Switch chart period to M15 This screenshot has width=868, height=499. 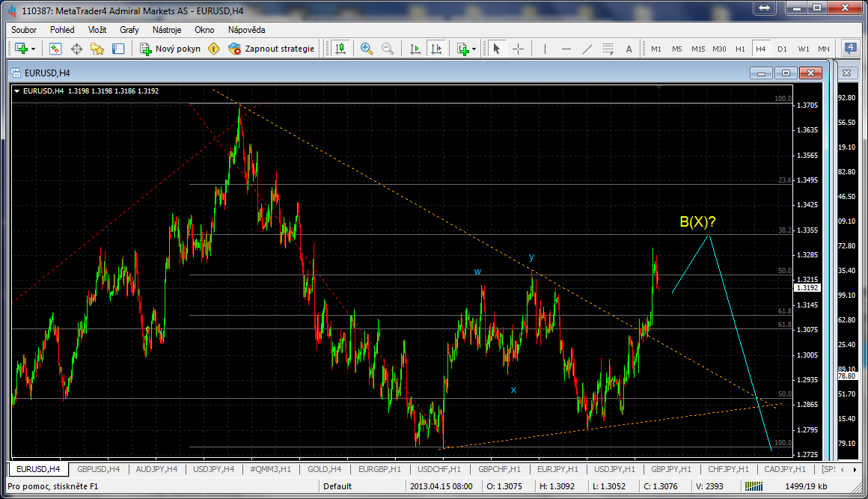698,49
